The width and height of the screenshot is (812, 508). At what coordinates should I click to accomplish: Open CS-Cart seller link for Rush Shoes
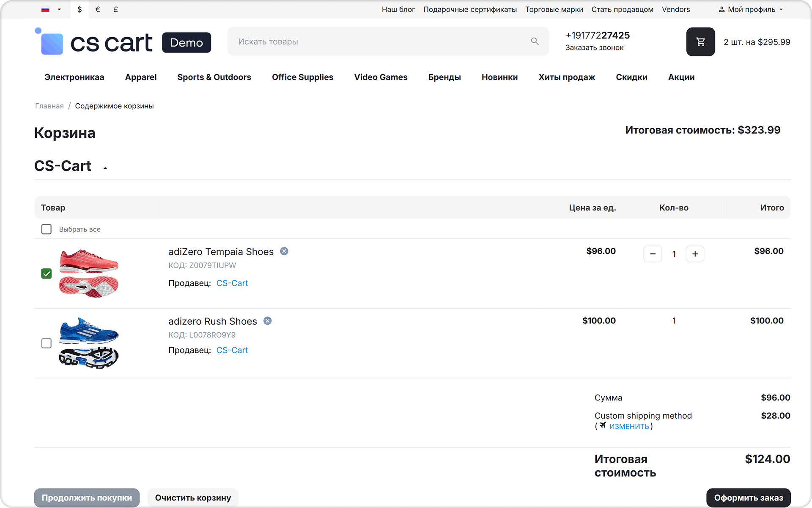click(232, 350)
